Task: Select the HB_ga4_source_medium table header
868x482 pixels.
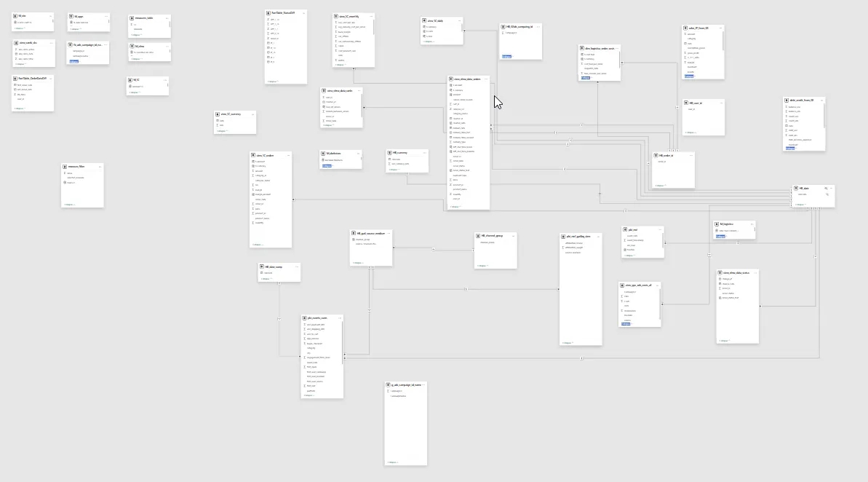Action: (371, 234)
